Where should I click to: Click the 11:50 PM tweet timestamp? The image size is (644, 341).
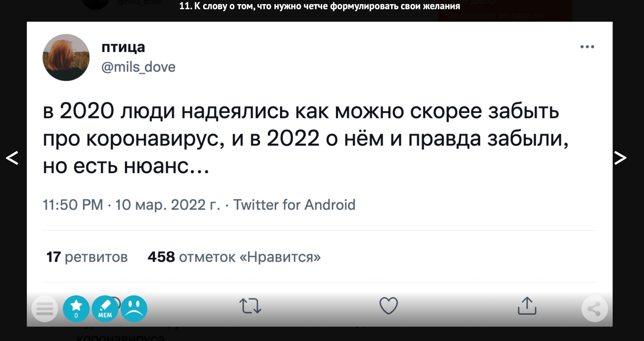pyautogui.click(x=73, y=204)
